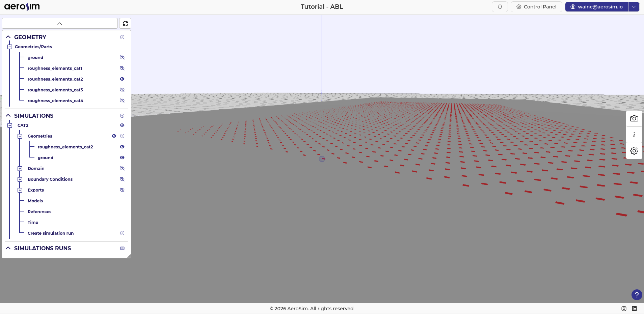Image resolution: width=644 pixels, height=314 pixels.
Task: Take a screenshot with the camera icon
Action: (634, 119)
